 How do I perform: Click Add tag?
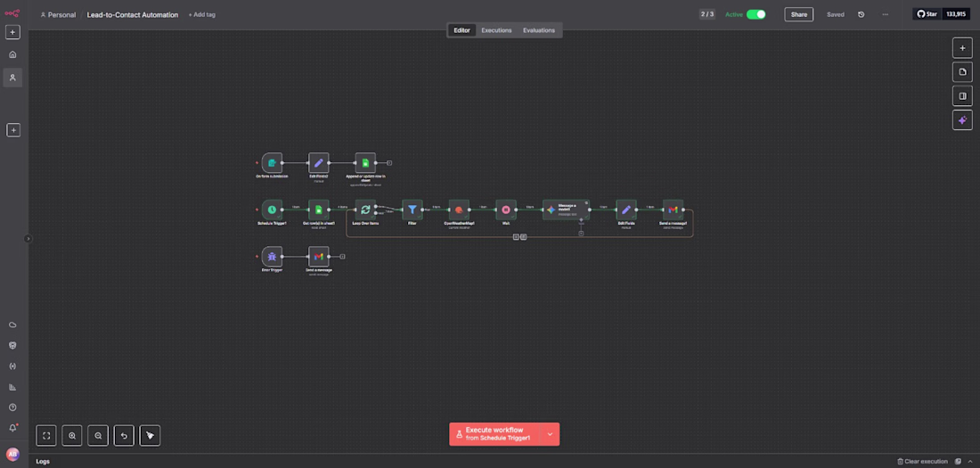[202, 14]
